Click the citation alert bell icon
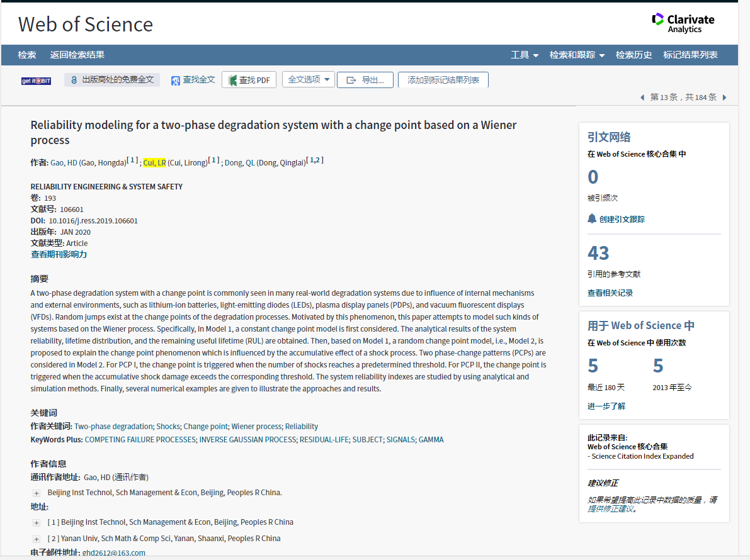The width and height of the screenshot is (750, 560). click(592, 219)
